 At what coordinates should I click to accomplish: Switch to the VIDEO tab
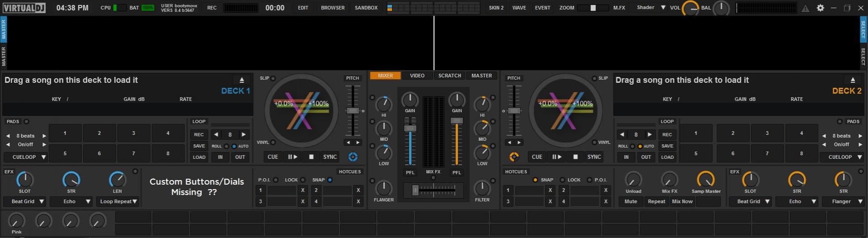417,76
